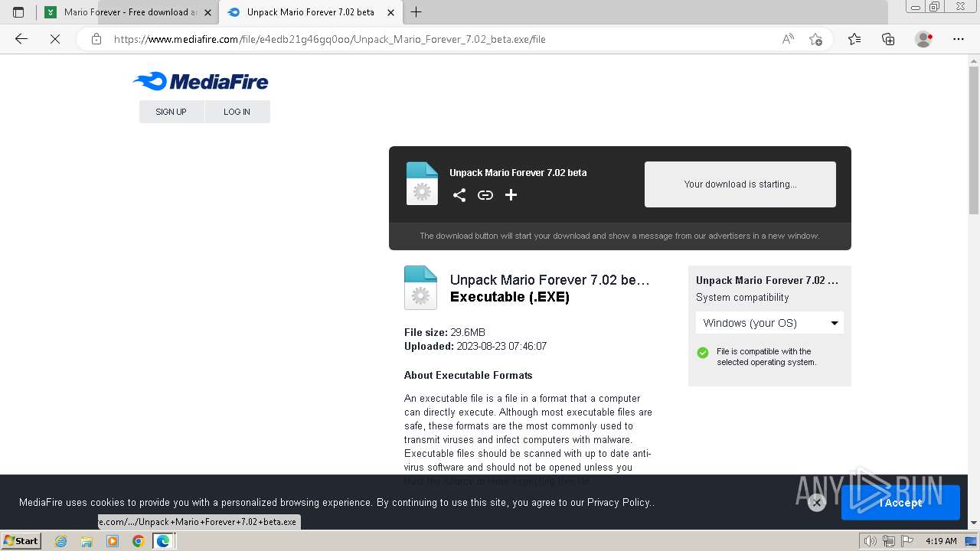Open the Collections icon
980x551 pixels.
(x=888, y=39)
